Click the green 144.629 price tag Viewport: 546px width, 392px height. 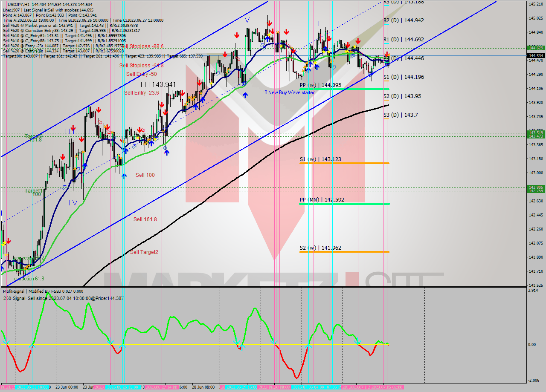[535, 48]
